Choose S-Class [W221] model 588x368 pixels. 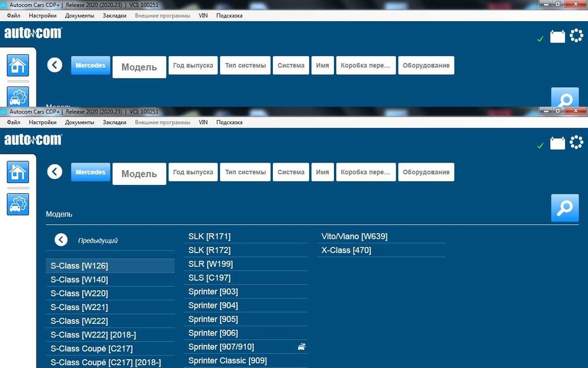(x=111, y=307)
